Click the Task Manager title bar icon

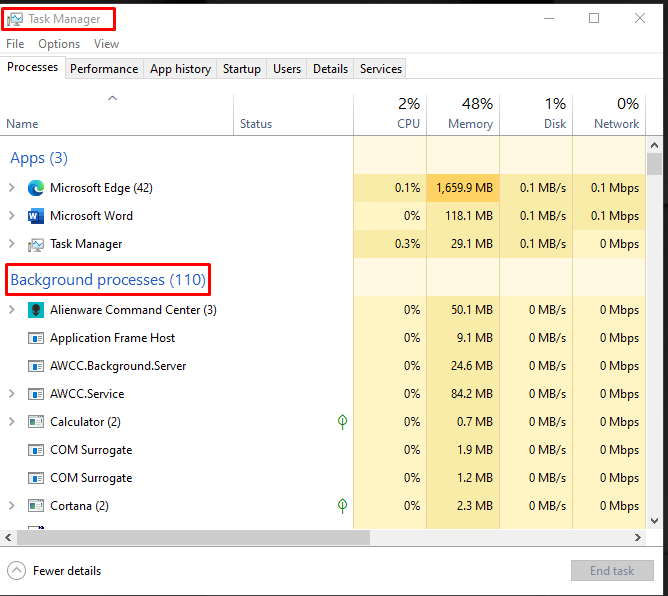[15, 19]
